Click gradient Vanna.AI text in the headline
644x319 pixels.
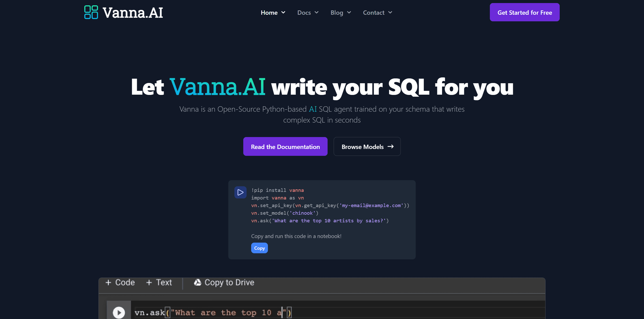point(217,87)
